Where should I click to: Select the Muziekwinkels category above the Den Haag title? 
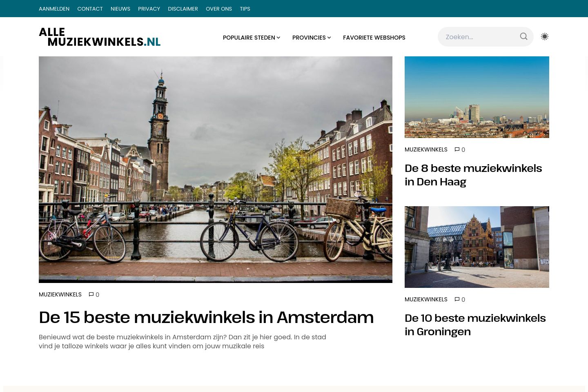click(426, 149)
